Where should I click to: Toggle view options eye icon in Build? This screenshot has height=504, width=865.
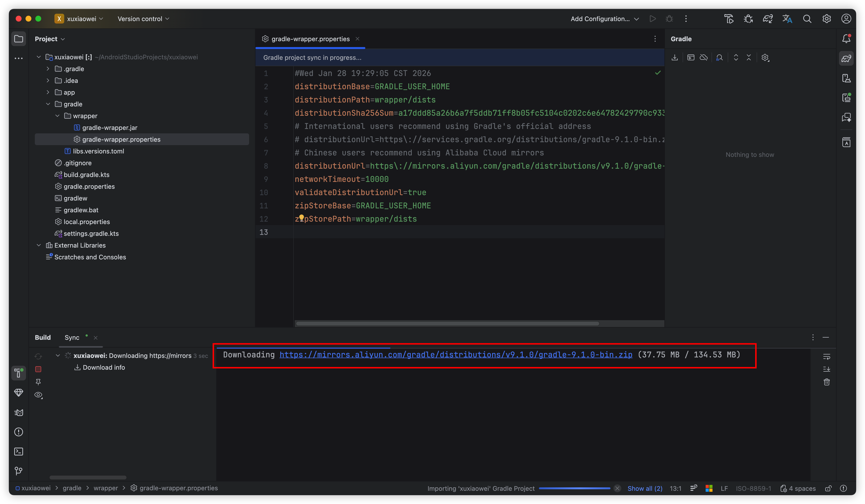(x=38, y=395)
